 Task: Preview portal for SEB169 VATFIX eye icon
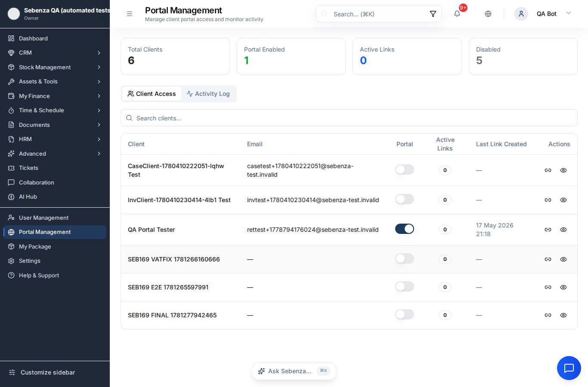(x=563, y=259)
